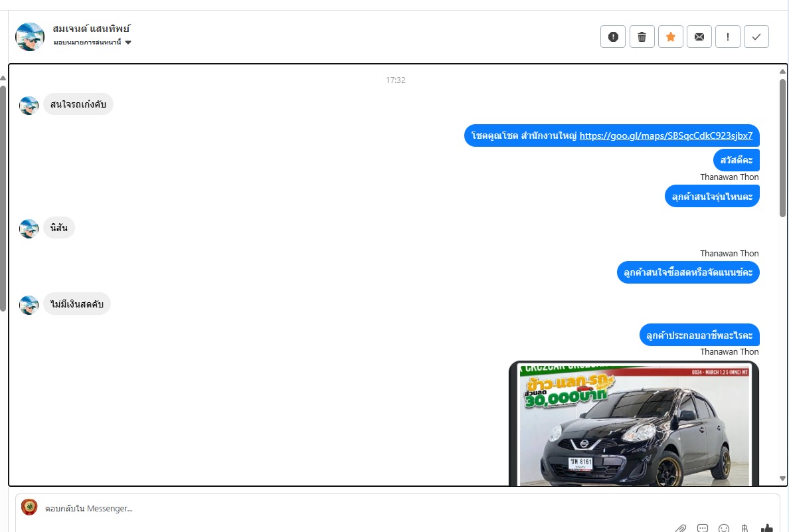Star this conversation with the orange star

[671, 37]
